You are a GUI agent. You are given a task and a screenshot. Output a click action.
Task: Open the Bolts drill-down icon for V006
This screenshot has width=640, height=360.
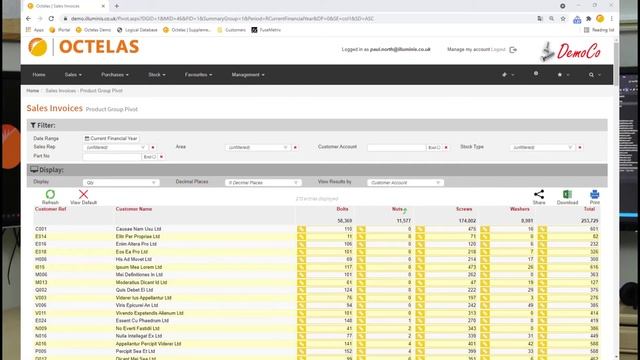point(301,305)
